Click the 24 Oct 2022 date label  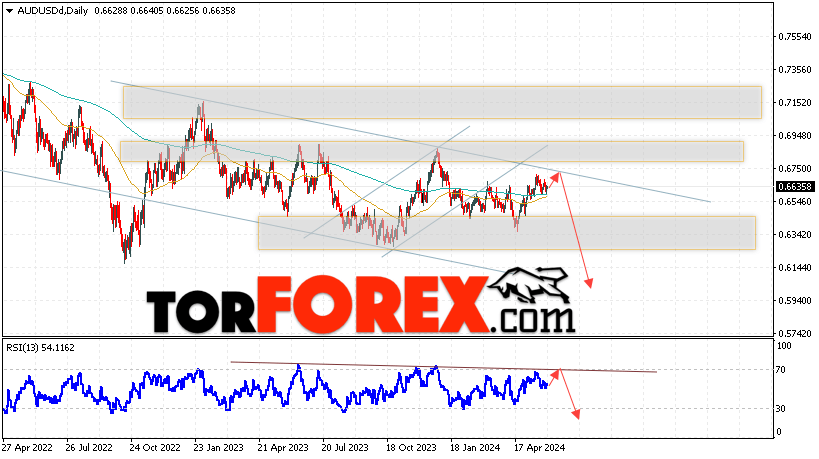click(x=155, y=448)
